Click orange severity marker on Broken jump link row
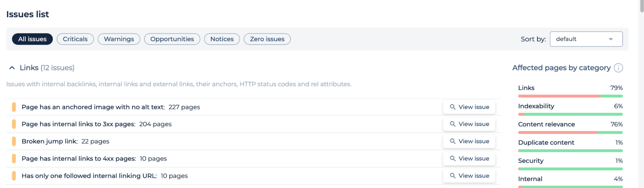Screen dimensions: 644x188 [x=14, y=141]
